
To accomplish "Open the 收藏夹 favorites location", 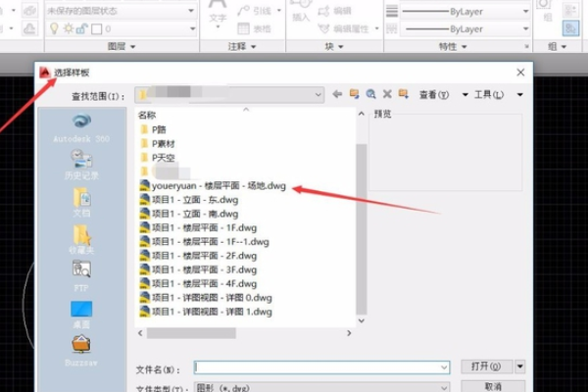I will pos(81,239).
